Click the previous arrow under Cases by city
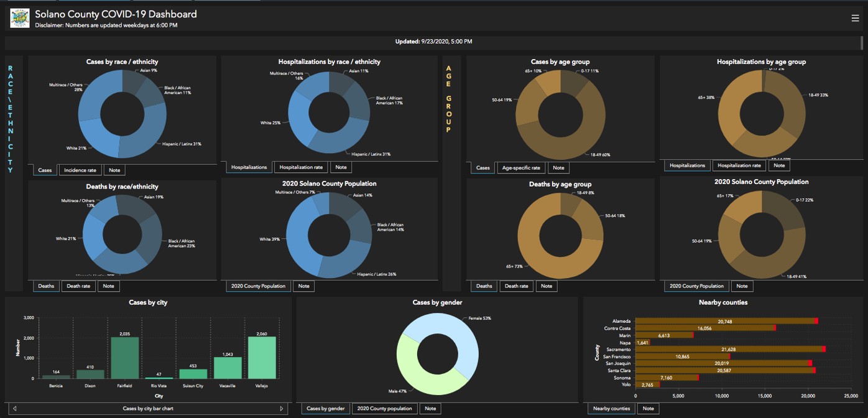Image resolution: width=868 pixels, height=418 pixels. tap(15, 409)
